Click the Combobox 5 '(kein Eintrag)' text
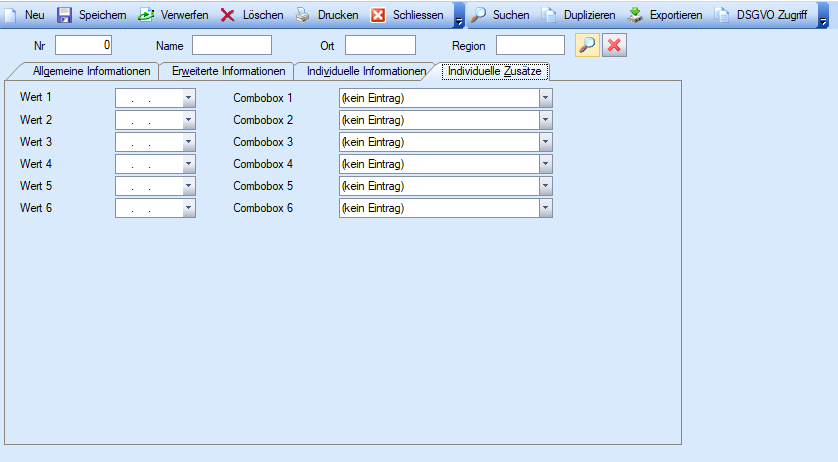This screenshot has height=462, width=838. 373,186
